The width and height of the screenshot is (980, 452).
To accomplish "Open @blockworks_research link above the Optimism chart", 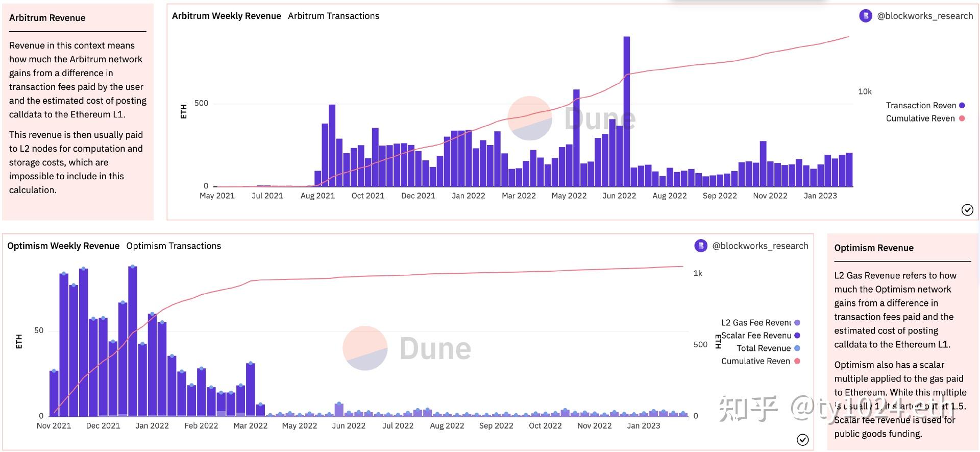I will pyautogui.click(x=760, y=246).
